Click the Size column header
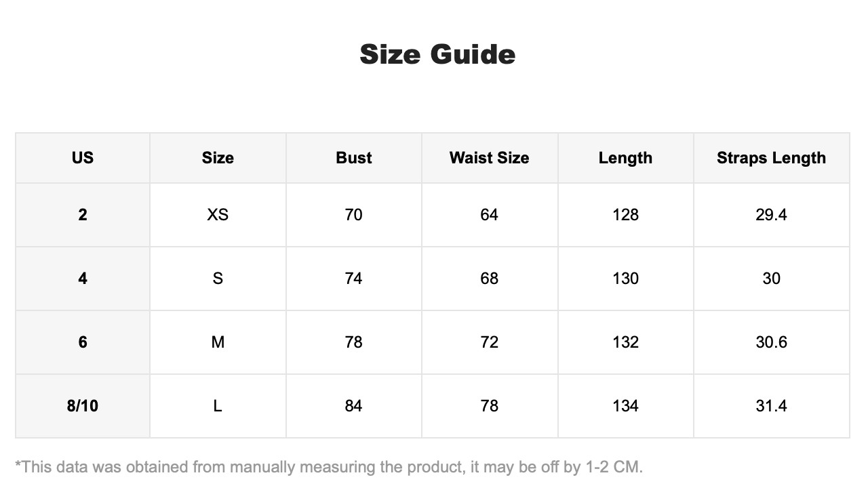The height and width of the screenshot is (488, 868). coord(218,158)
